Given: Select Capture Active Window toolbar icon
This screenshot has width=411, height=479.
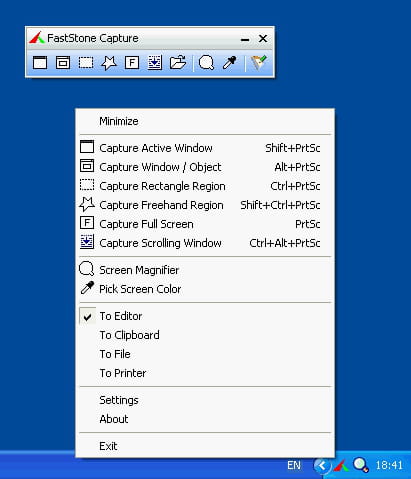Looking at the screenshot, I should coord(40,63).
